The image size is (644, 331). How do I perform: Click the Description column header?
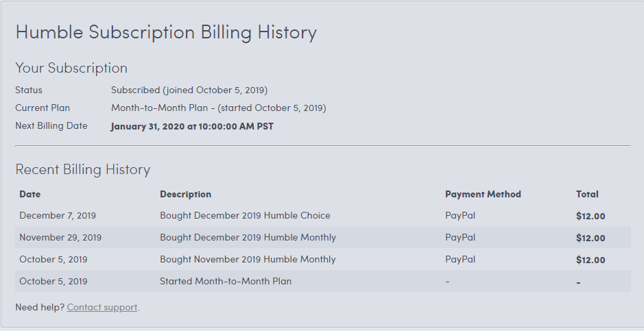coord(185,195)
